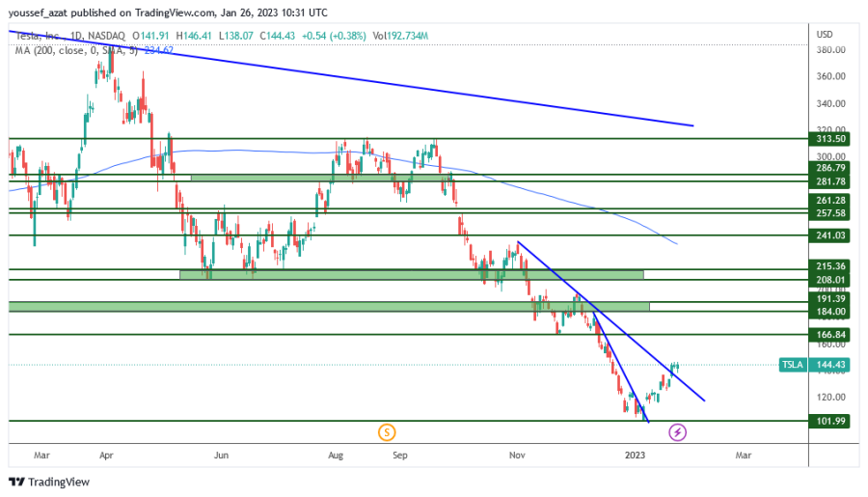This screenshot has width=868, height=497.
Task: Select the 257.58 price level label
Action: (831, 213)
